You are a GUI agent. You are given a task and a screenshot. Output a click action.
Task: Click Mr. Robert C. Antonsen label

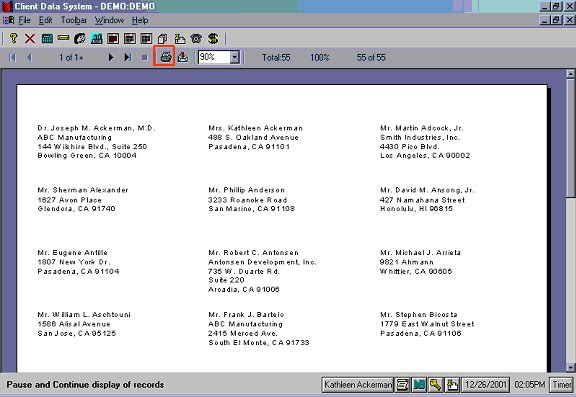pyautogui.click(x=253, y=252)
